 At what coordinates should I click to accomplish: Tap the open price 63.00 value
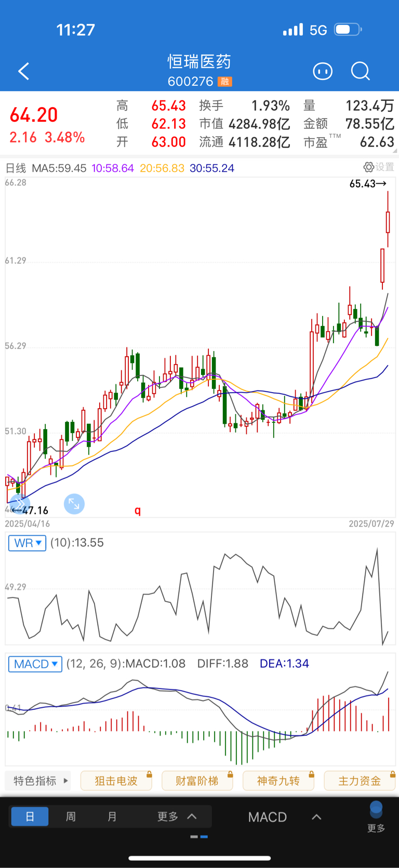click(x=169, y=142)
